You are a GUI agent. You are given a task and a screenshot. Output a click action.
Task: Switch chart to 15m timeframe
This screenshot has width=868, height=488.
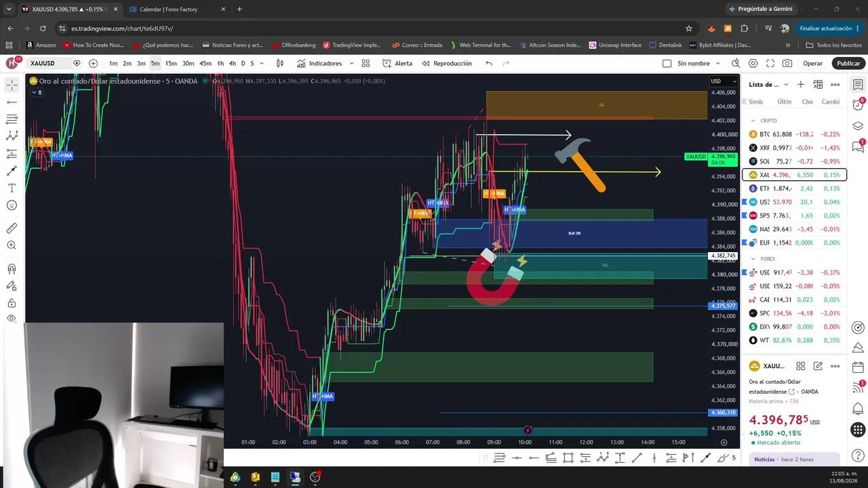[171, 63]
